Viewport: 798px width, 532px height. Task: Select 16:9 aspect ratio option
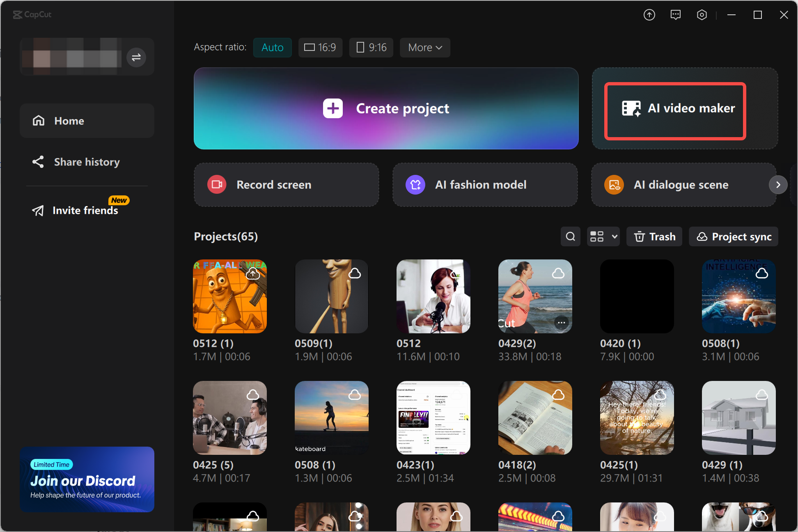[x=320, y=48]
